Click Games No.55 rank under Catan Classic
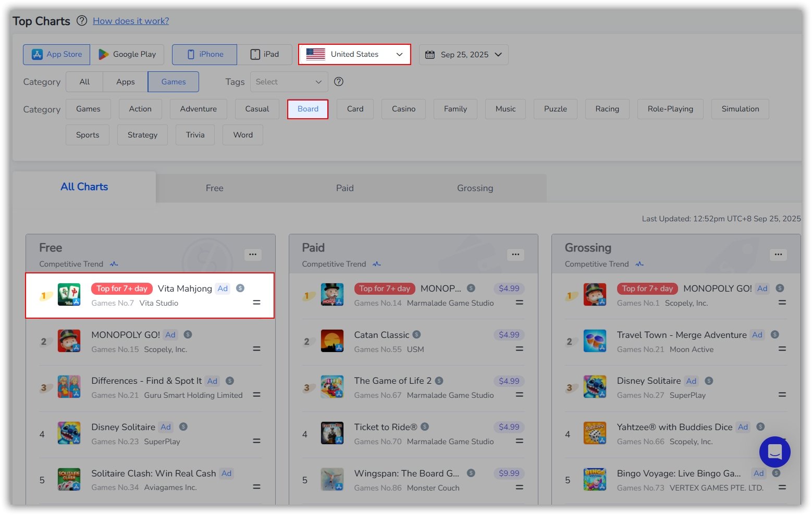Screen dimensions: 812x515 [x=378, y=349]
